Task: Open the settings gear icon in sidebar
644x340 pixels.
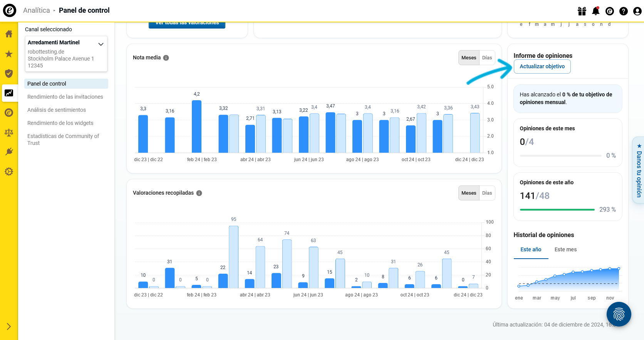Action: [x=9, y=172]
